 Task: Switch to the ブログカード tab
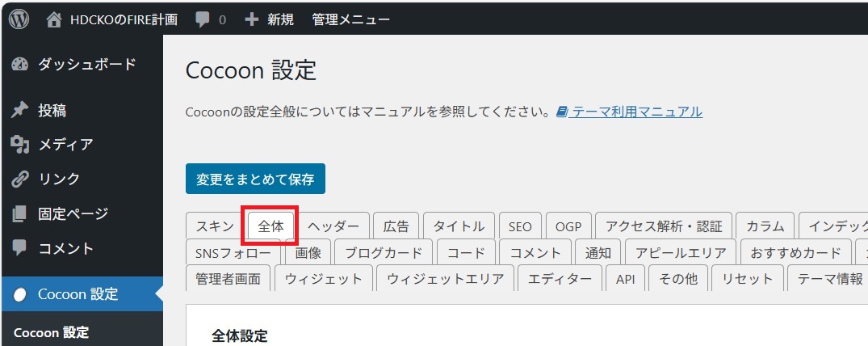[x=384, y=253]
